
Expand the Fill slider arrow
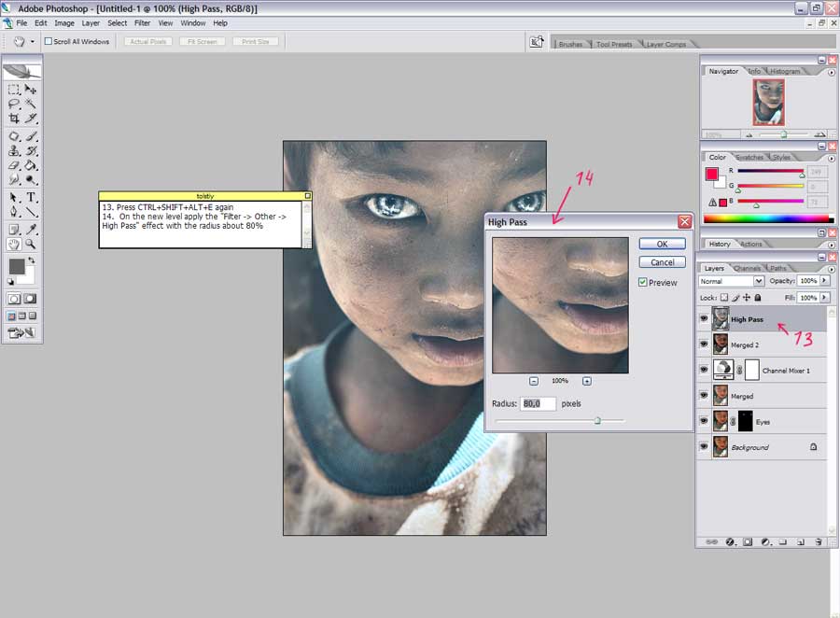click(824, 298)
